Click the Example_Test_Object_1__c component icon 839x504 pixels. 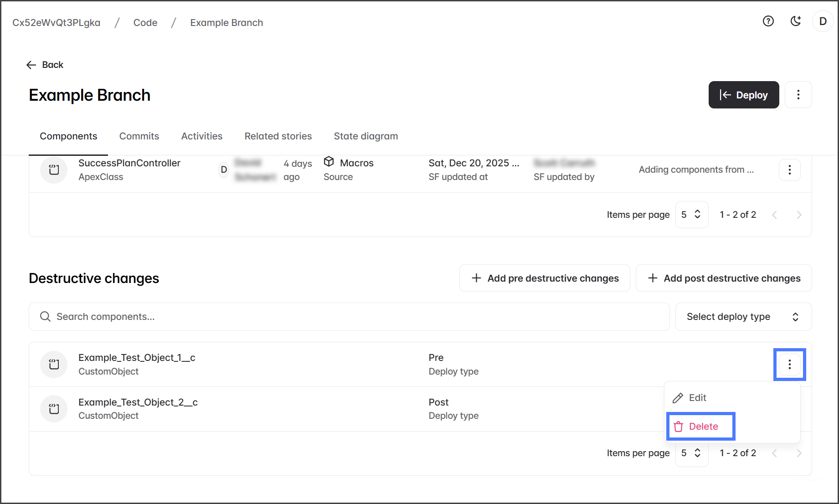(x=54, y=365)
